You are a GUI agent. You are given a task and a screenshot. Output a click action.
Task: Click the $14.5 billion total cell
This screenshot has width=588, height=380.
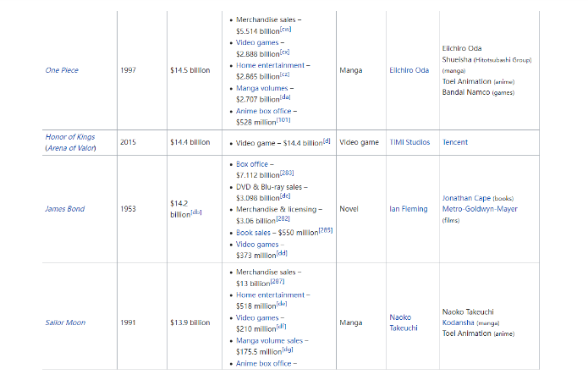point(190,70)
